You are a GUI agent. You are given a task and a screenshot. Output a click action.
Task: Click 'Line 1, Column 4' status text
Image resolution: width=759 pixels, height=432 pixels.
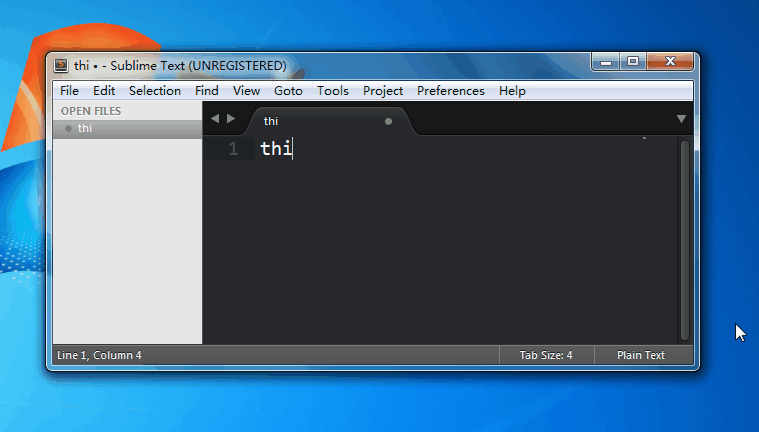(99, 355)
